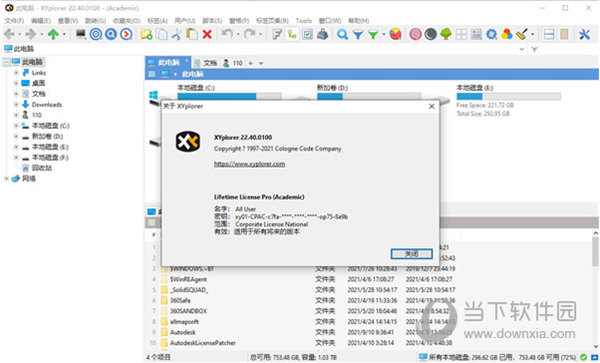Open the Back button history dropdown arrow
The width and height of the screenshot is (600, 363).
pyautogui.click(x=20, y=35)
